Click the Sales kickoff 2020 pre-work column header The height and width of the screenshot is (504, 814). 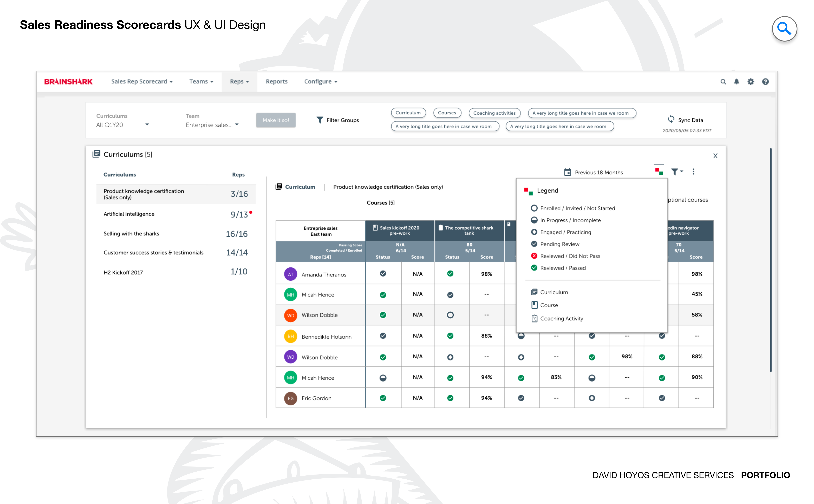pos(400,231)
